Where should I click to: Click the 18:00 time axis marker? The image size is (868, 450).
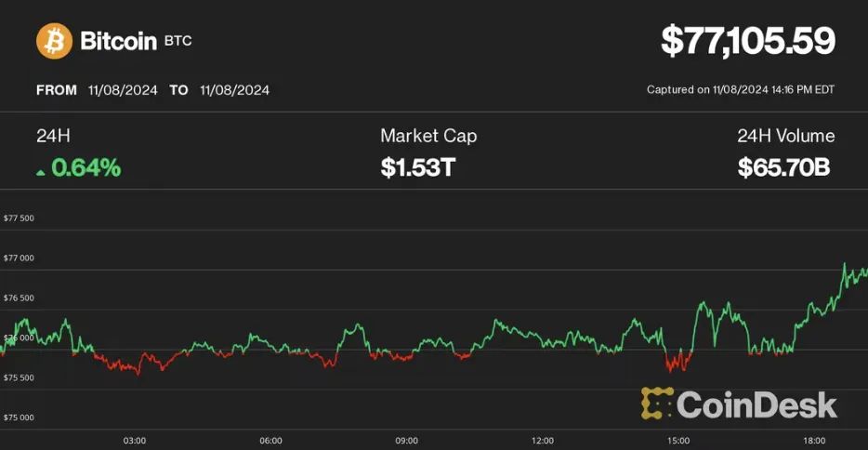[814, 441]
